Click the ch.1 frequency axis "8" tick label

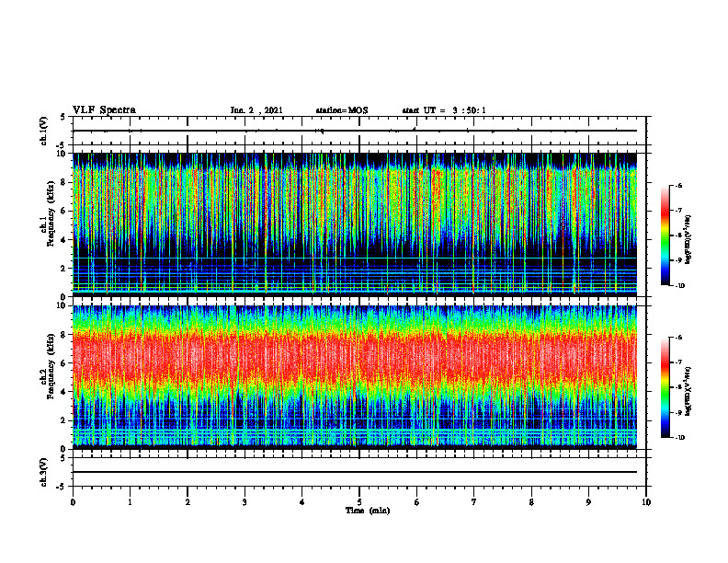click(64, 182)
